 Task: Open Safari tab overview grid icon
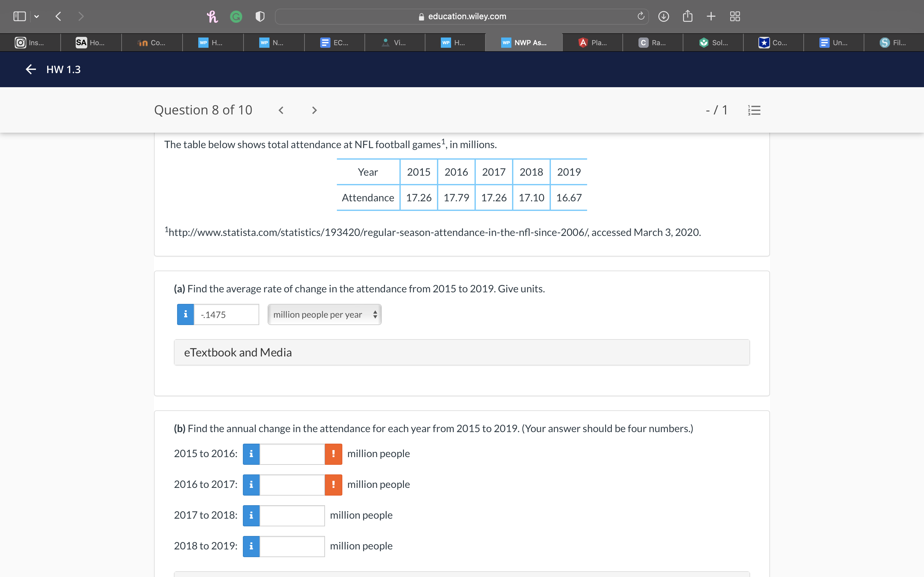(735, 16)
